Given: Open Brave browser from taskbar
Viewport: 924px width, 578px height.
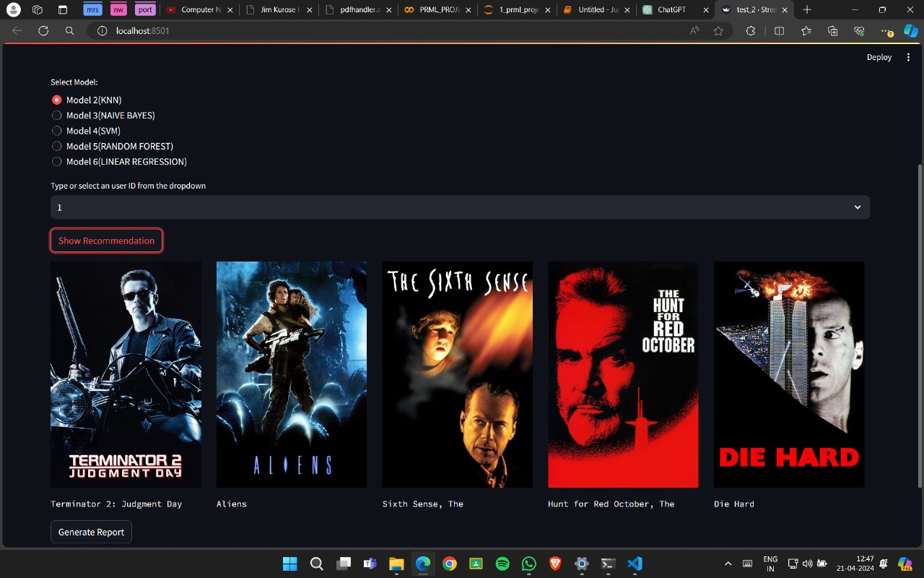Looking at the screenshot, I should pos(555,564).
